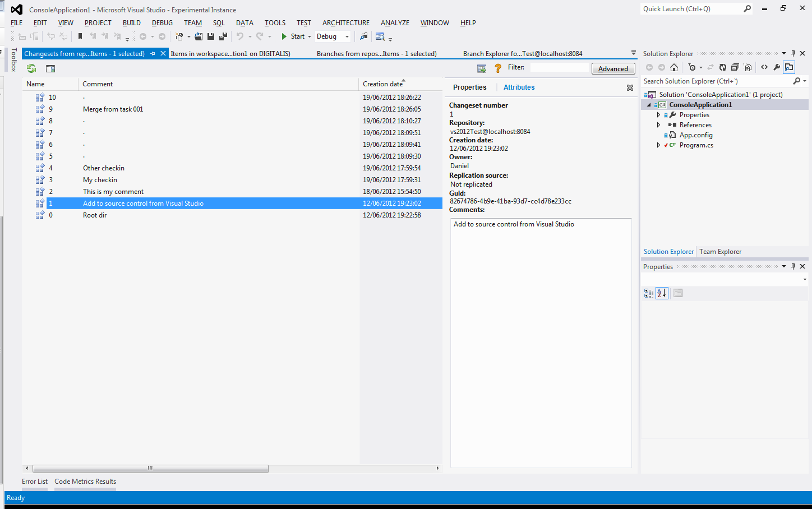Select Collapse All in Solution Explorer
The width and height of the screenshot is (812, 509).
coord(735,67)
